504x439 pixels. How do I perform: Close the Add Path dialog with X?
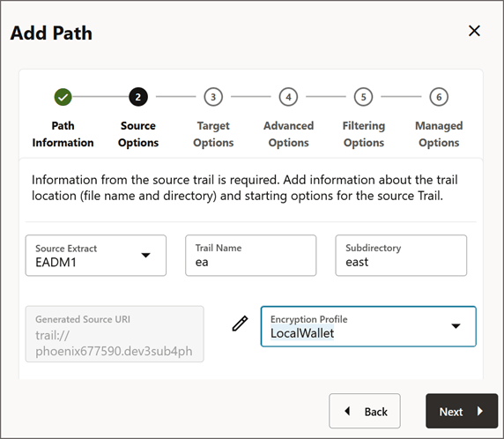[x=474, y=31]
